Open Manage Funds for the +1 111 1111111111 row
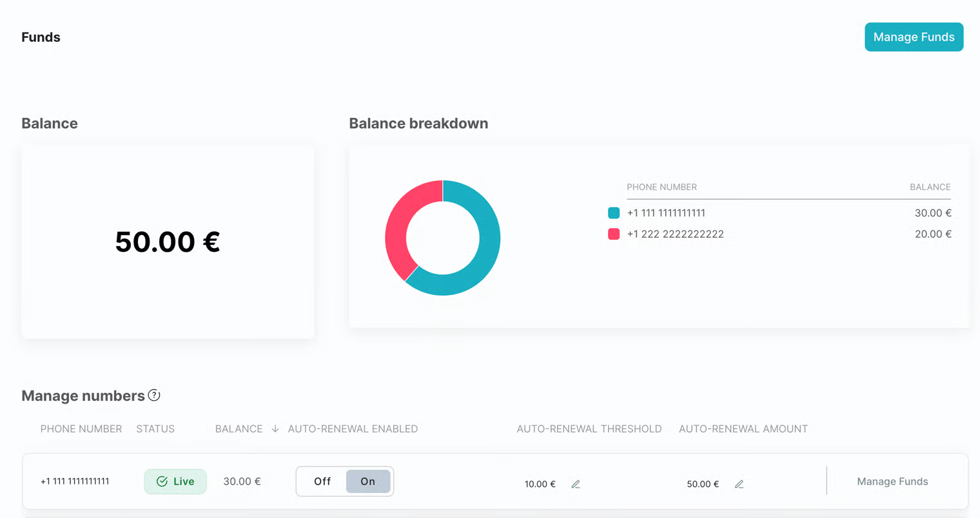Image resolution: width=980 pixels, height=518 pixels. pyautogui.click(x=892, y=481)
